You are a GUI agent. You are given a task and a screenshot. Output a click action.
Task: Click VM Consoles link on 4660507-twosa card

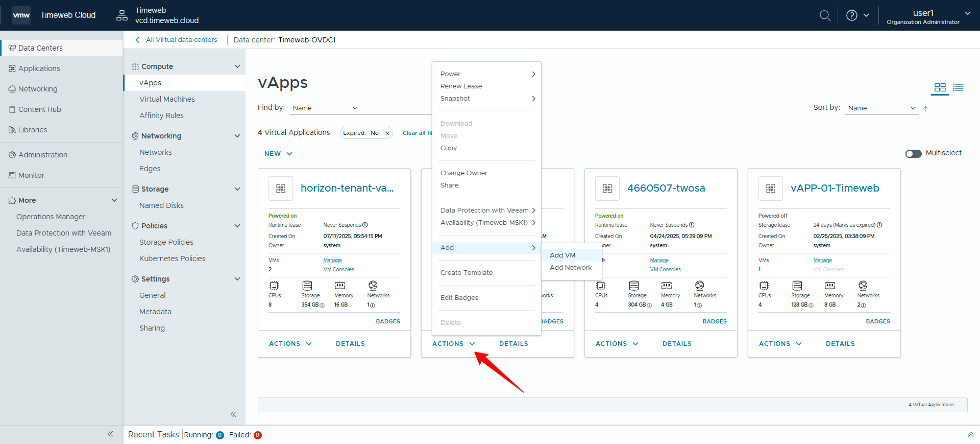pos(665,270)
